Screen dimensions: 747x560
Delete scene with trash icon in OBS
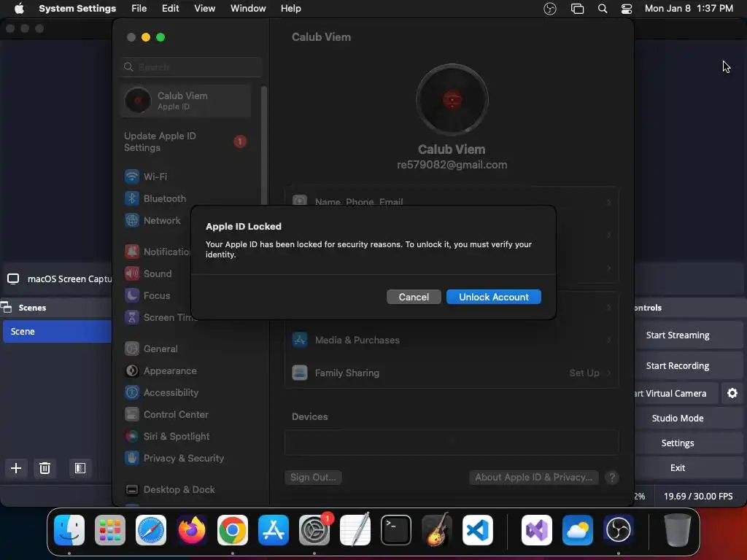tap(44, 468)
